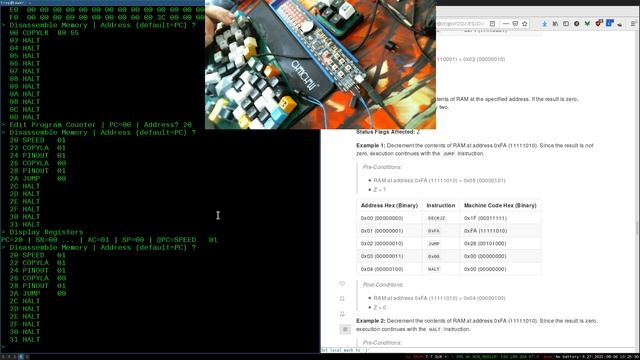Click the dark circular extension icon
The image size is (640, 360).
pyautogui.click(x=576, y=24)
